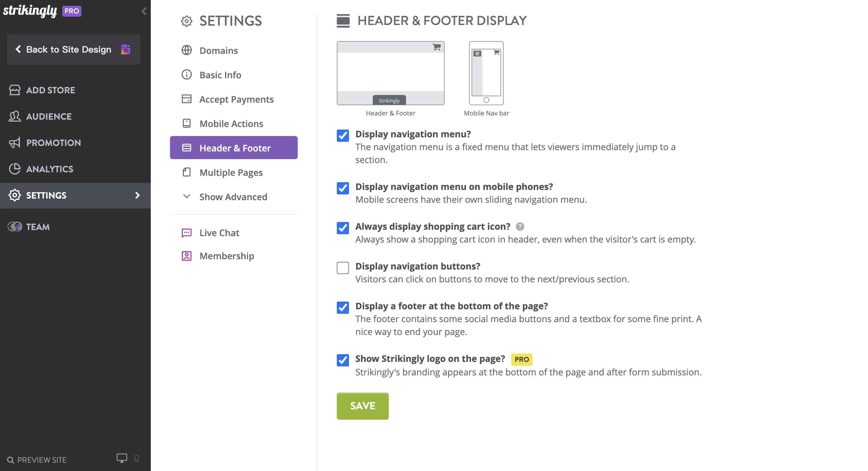Select the Domains settings icon

pyautogui.click(x=186, y=50)
